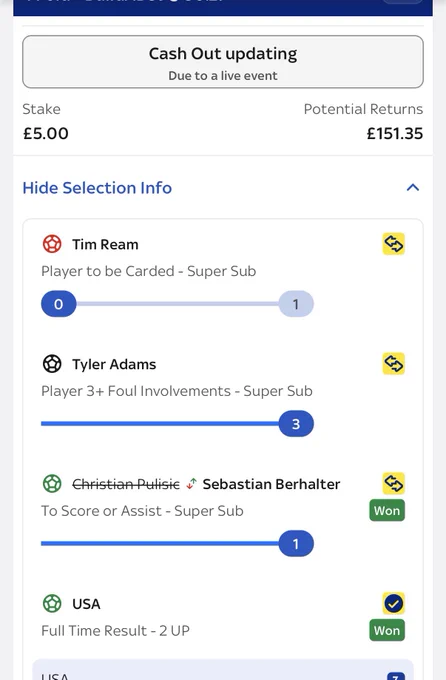Tap the green football icon beside Christian Pulisic
The height and width of the screenshot is (680, 446).
click(x=52, y=484)
